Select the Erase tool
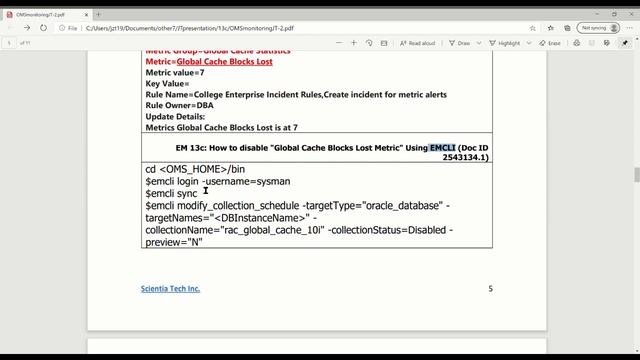The width and height of the screenshot is (640, 360). pos(550,43)
